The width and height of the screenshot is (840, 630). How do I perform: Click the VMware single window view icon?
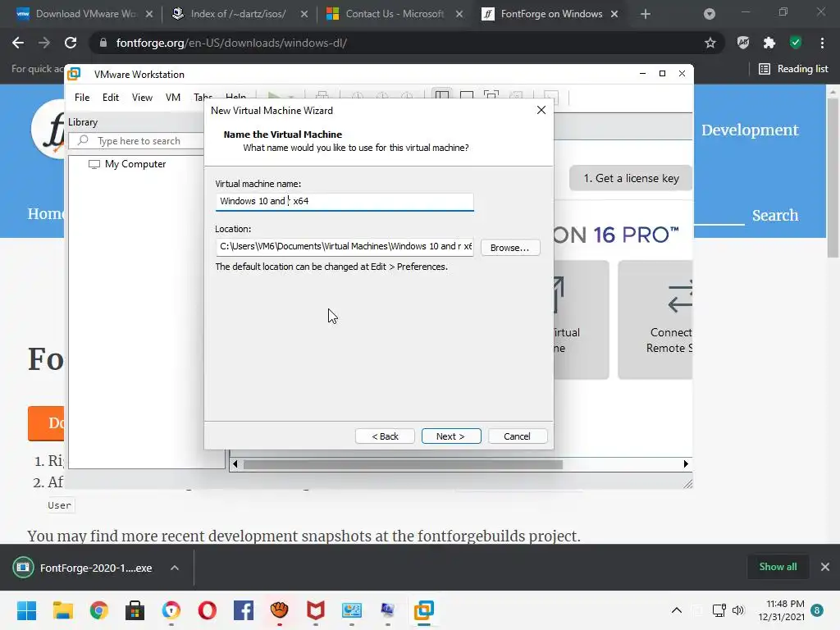(x=467, y=96)
